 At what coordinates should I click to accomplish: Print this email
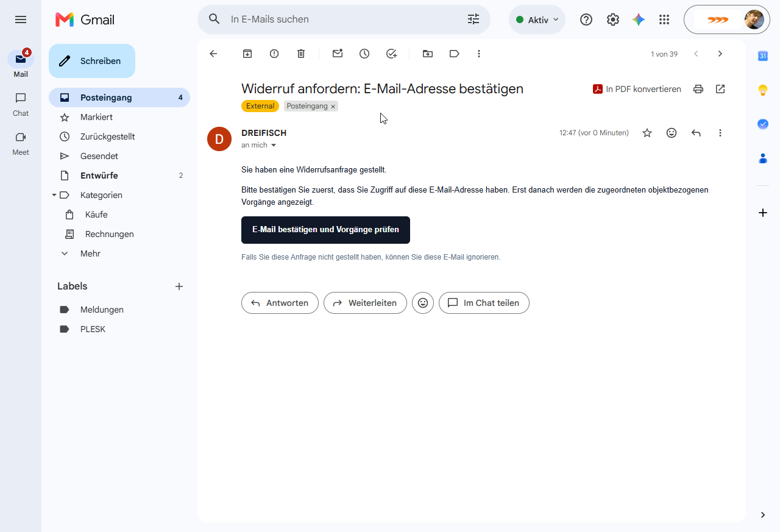(x=698, y=89)
